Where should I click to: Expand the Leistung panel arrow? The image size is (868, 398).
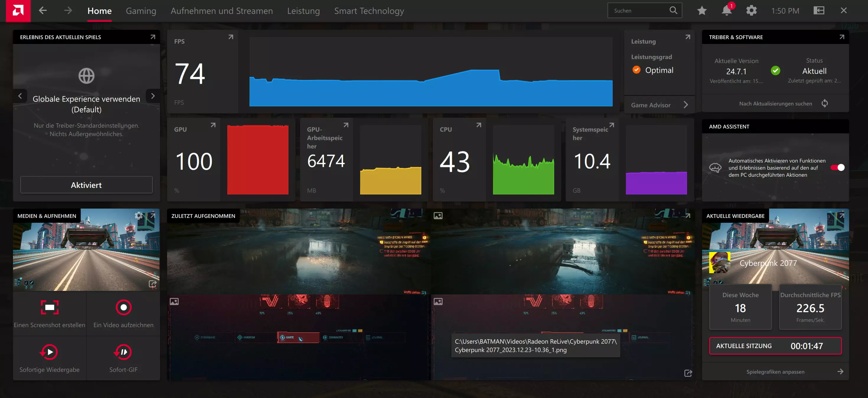(688, 37)
